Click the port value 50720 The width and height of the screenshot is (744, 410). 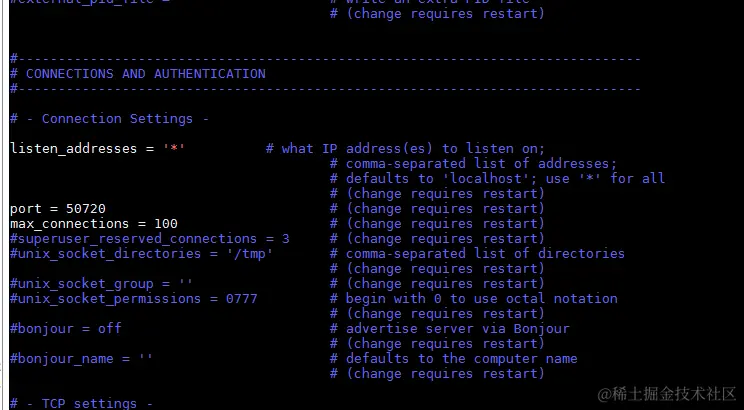pos(85,209)
